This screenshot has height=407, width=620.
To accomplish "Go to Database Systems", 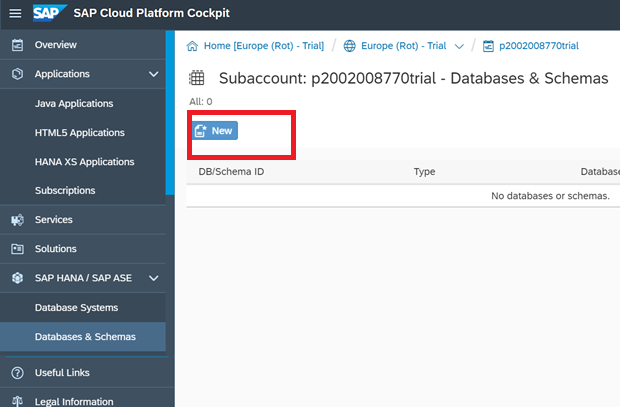I will coord(76,308).
